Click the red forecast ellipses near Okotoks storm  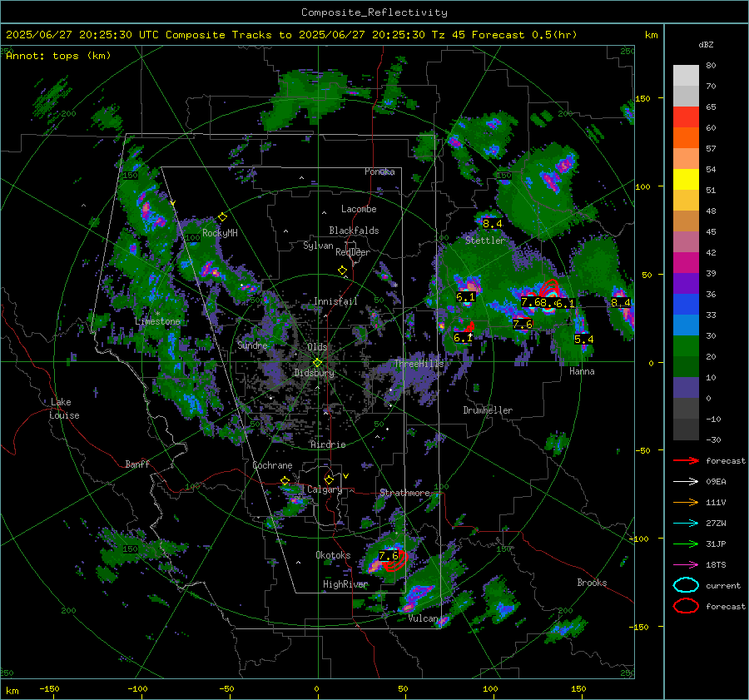(x=396, y=562)
